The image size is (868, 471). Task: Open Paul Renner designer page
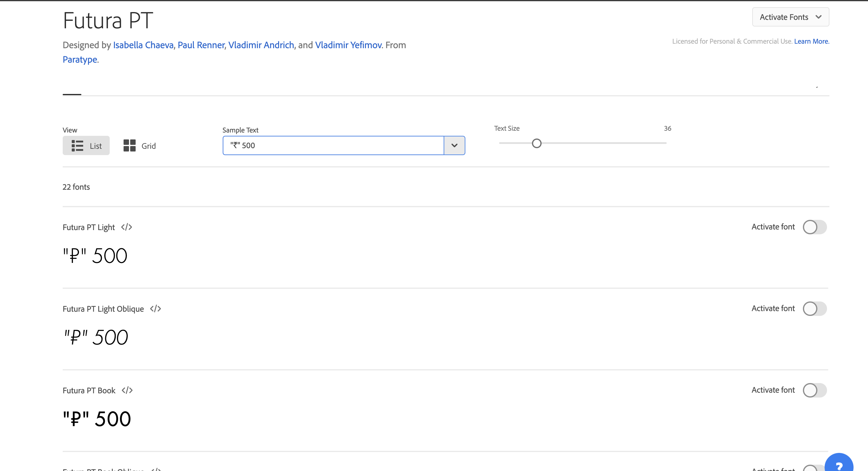[x=201, y=45]
